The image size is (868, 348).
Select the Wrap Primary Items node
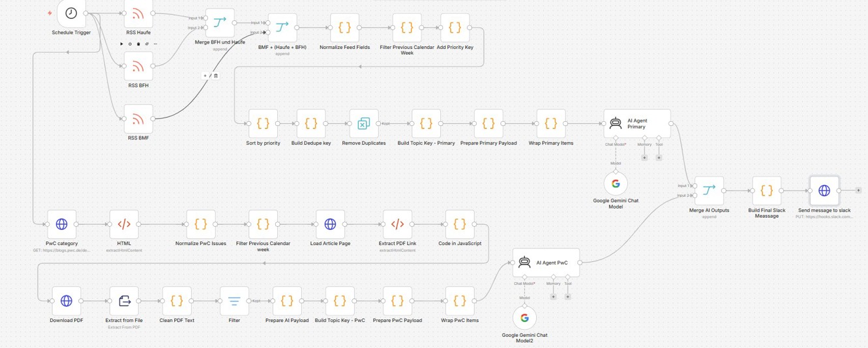(551, 123)
